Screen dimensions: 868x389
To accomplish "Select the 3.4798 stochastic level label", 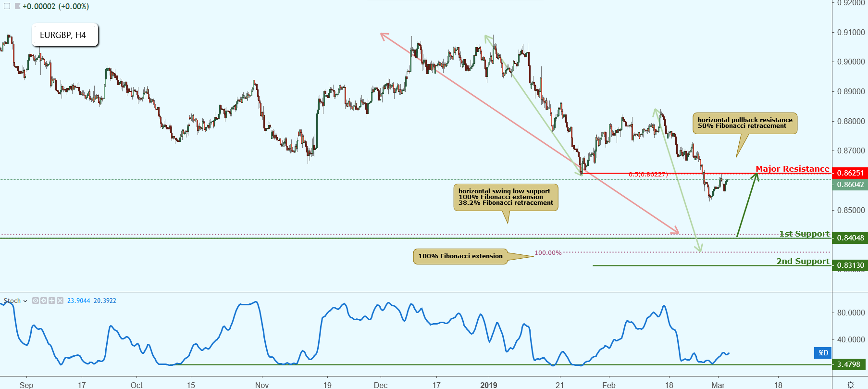I will [849, 364].
